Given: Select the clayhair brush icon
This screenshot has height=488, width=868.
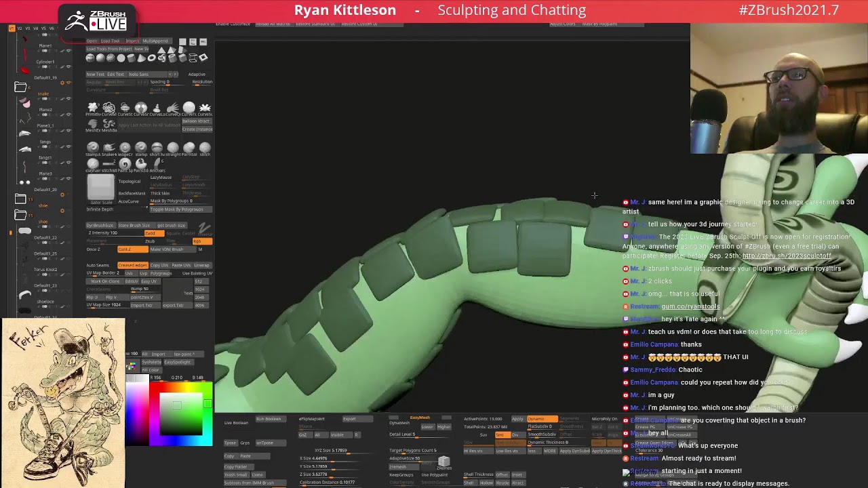Looking at the screenshot, I should pos(93,163).
